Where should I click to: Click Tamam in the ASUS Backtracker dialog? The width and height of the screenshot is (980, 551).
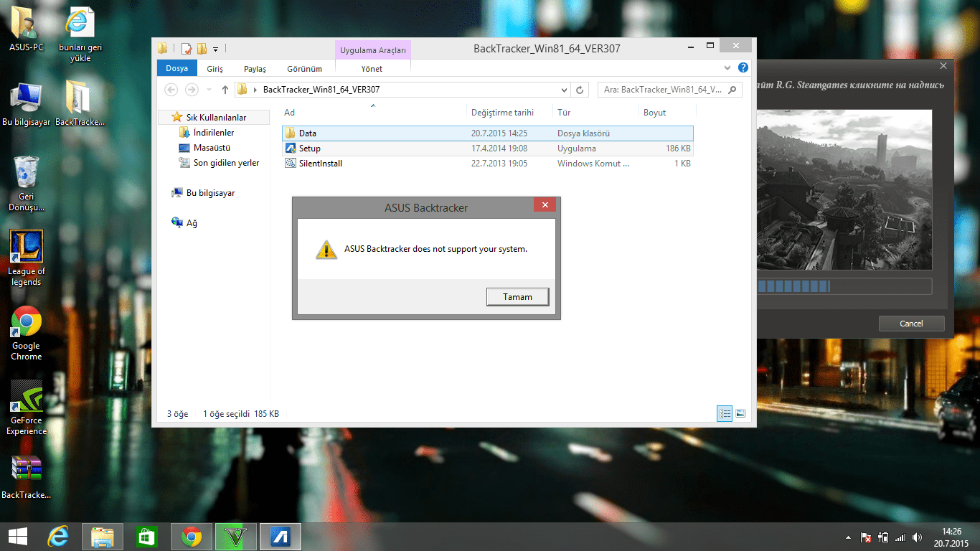(x=517, y=296)
